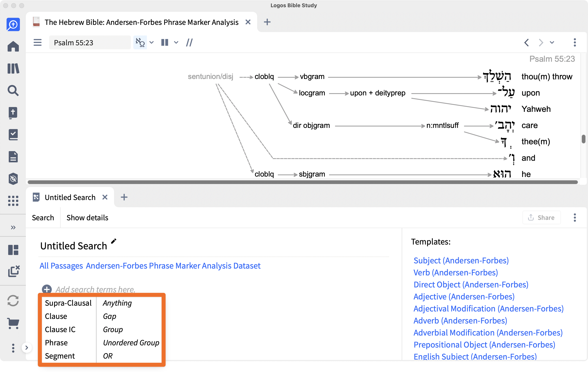Screen dimensions: 588x374
Task: Choose Group from the term menu
Action: click(113, 329)
